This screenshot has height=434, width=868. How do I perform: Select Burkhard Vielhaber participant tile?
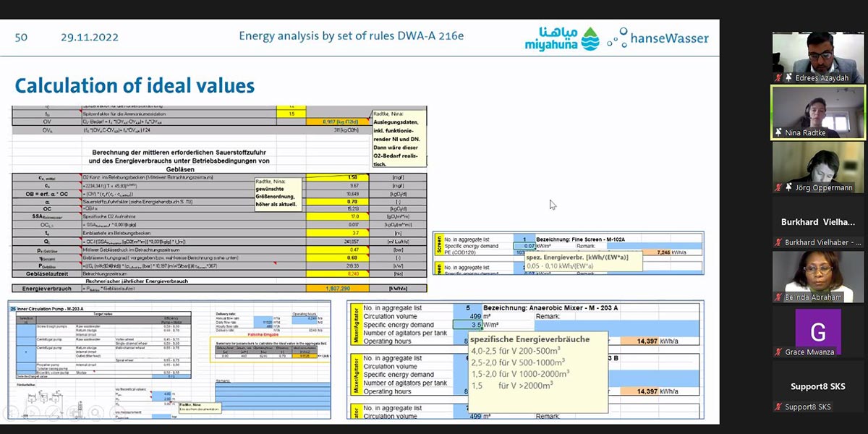(818, 222)
